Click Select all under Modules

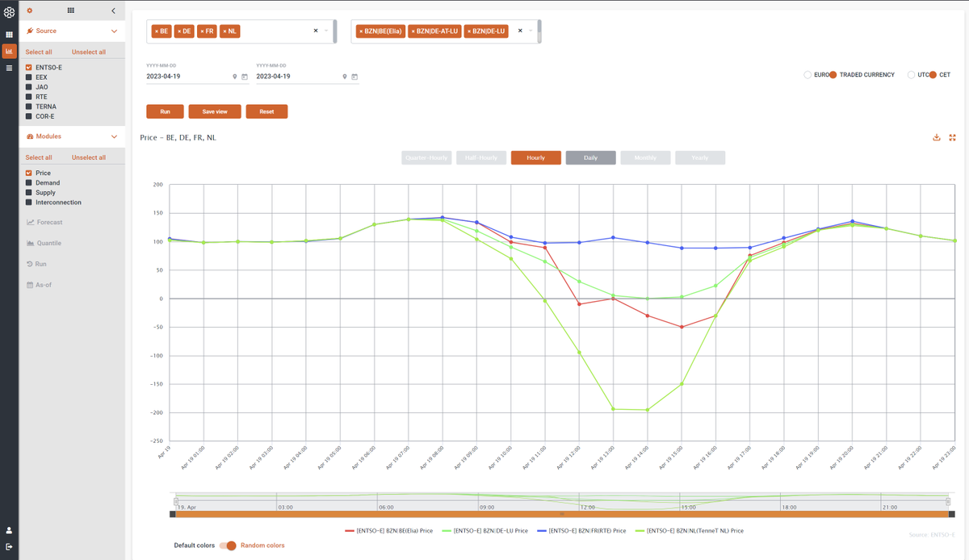point(39,157)
